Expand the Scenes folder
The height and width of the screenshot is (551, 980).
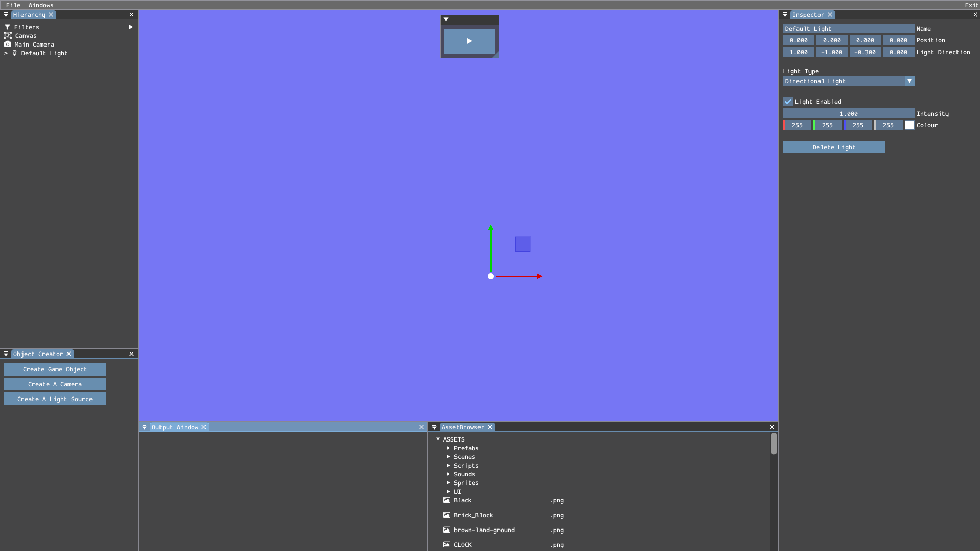pos(448,456)
